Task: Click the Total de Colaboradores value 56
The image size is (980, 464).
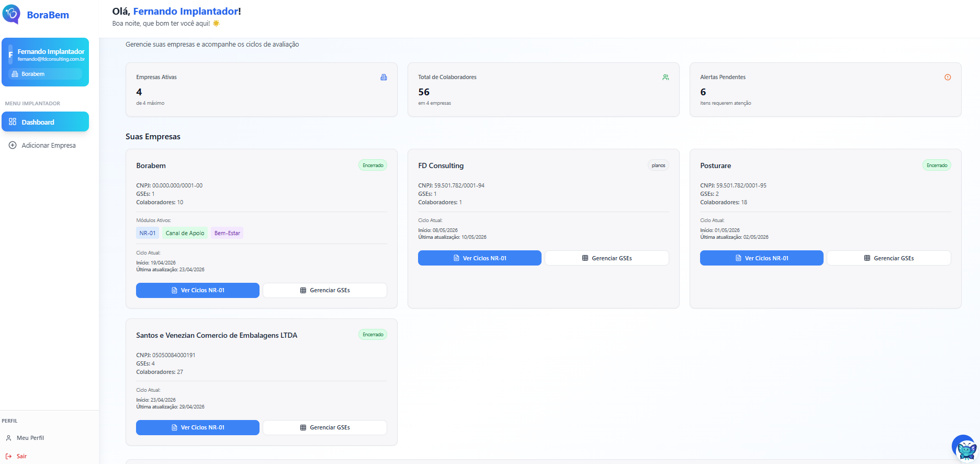Action: click(424, 92)
